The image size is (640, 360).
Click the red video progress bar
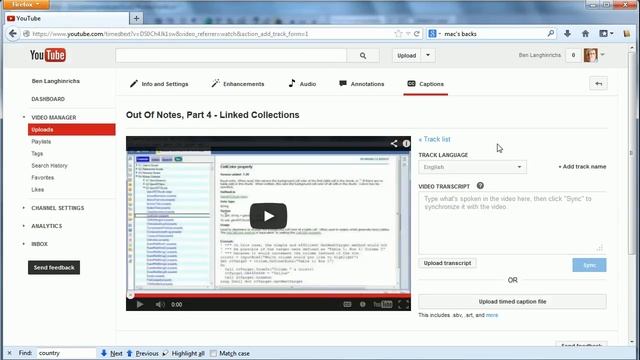(x=268, y=295)
